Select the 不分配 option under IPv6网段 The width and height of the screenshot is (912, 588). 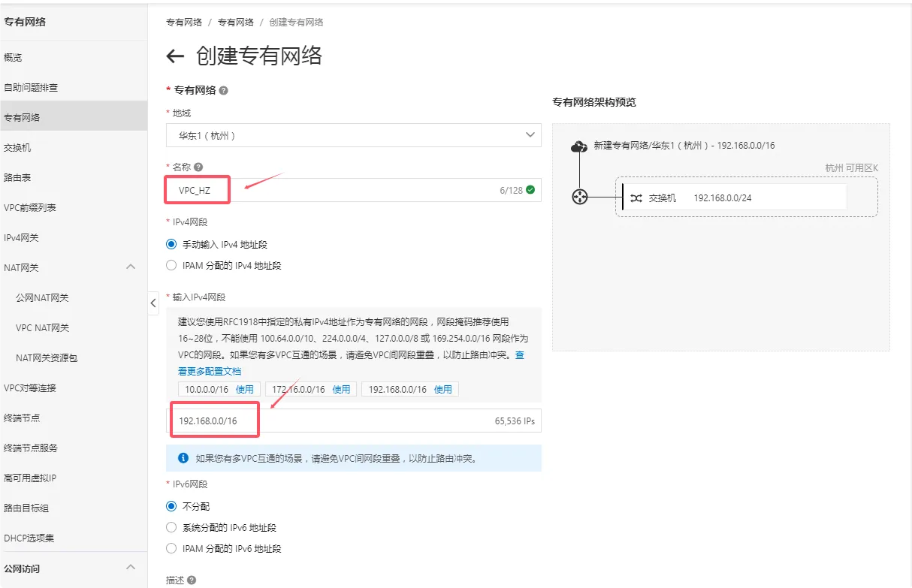click(x=171, y=506)
